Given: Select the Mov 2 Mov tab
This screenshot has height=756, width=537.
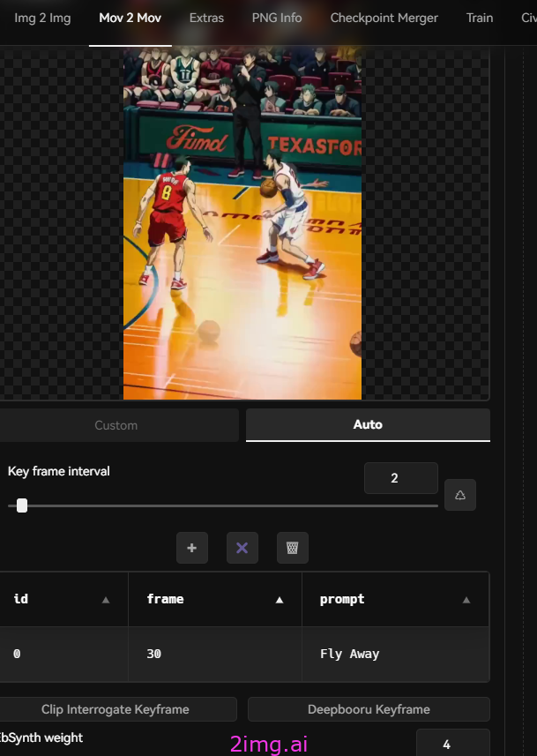Looking at the screenshot, I should 131,19.
